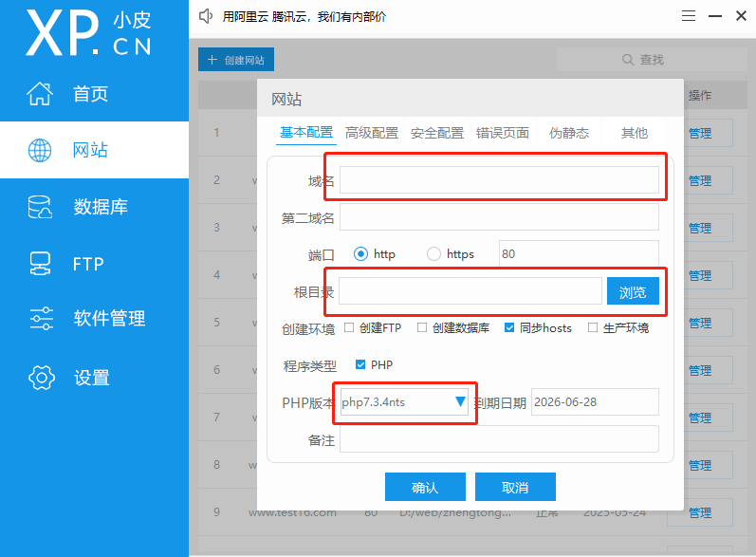Open the 数据库 sidebar menu item

(x=95, y=207)
